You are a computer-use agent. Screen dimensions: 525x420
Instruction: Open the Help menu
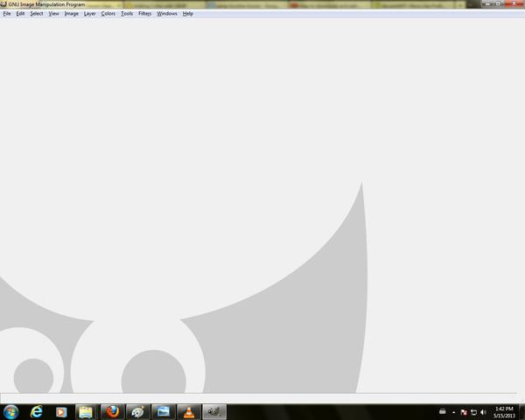click(x=188, y=14)
